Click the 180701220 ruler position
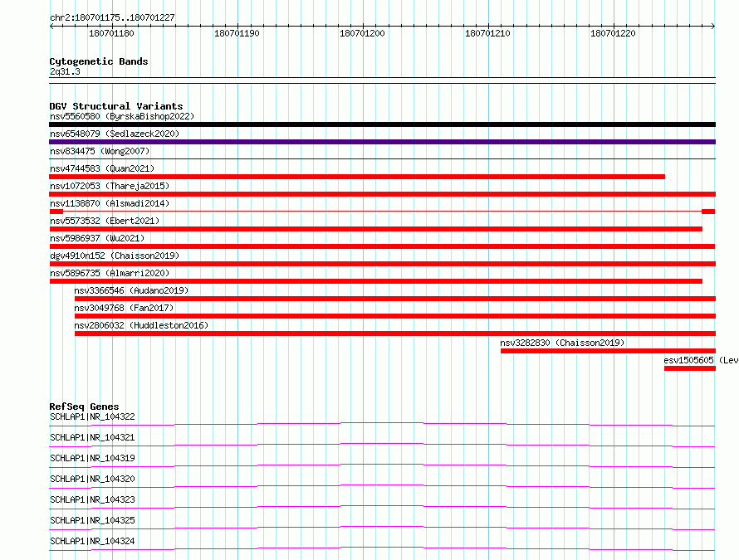739x560 pixels. pos(613,33)
